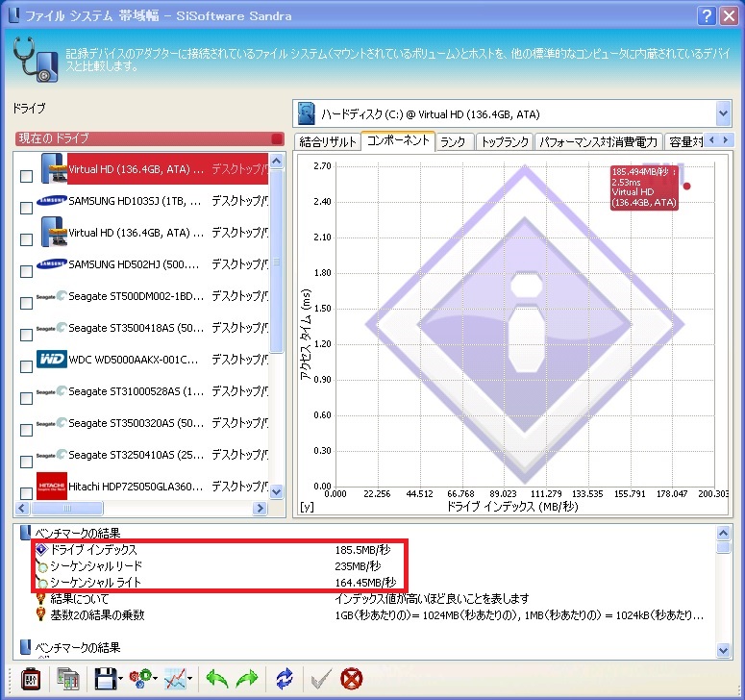This screenshot has height=700, width=745.
Task: Click the Samsung logo beside HD103SJ
Action: [x=51, y=201]
